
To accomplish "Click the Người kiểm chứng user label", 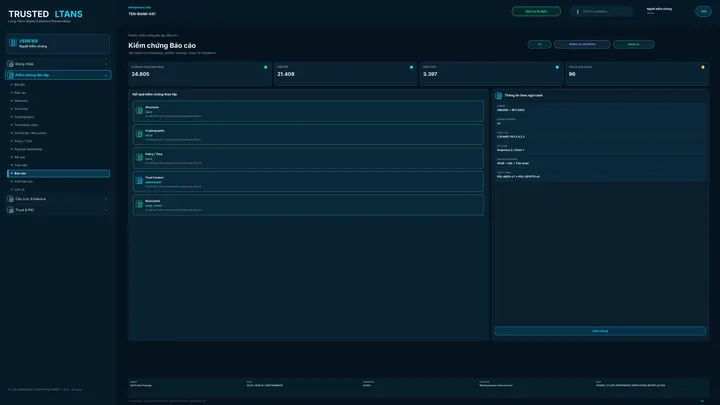I will click(659, 9).
